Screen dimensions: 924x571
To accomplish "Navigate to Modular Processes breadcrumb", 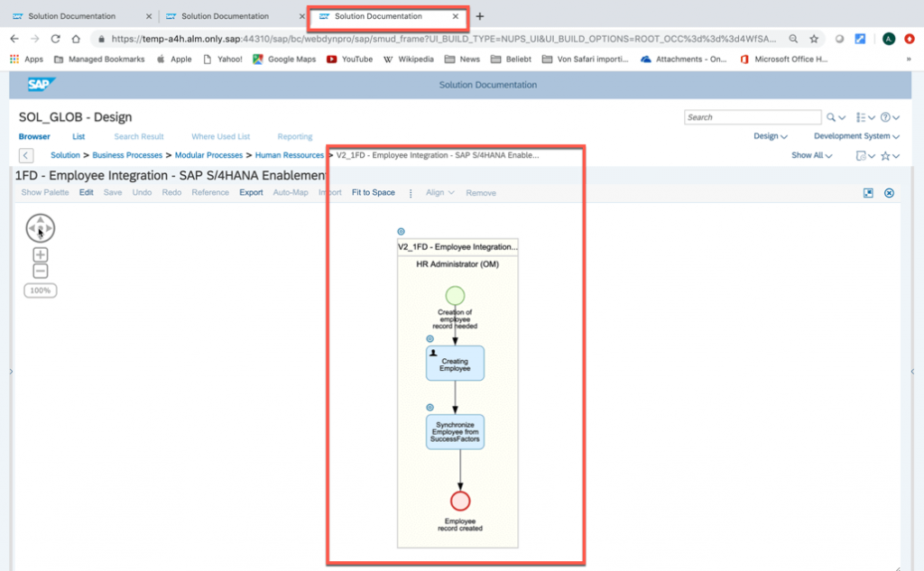I will (x=208, y=155).
